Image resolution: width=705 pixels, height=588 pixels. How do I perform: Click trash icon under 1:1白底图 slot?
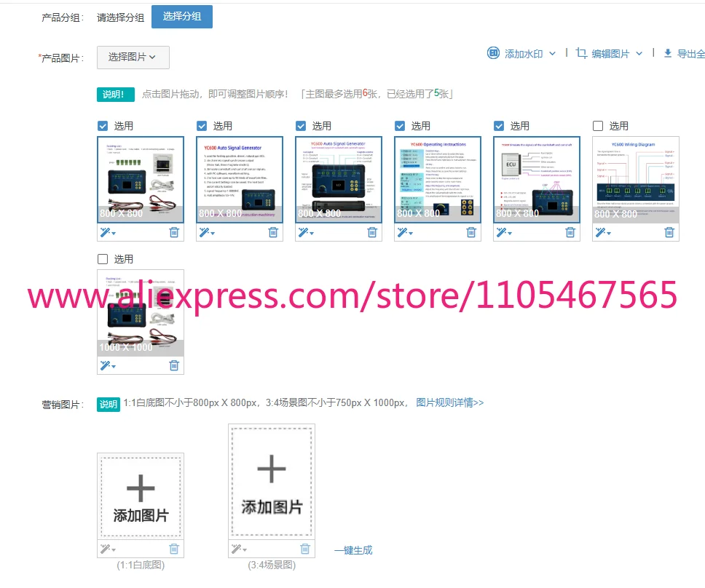click(174, 549)
